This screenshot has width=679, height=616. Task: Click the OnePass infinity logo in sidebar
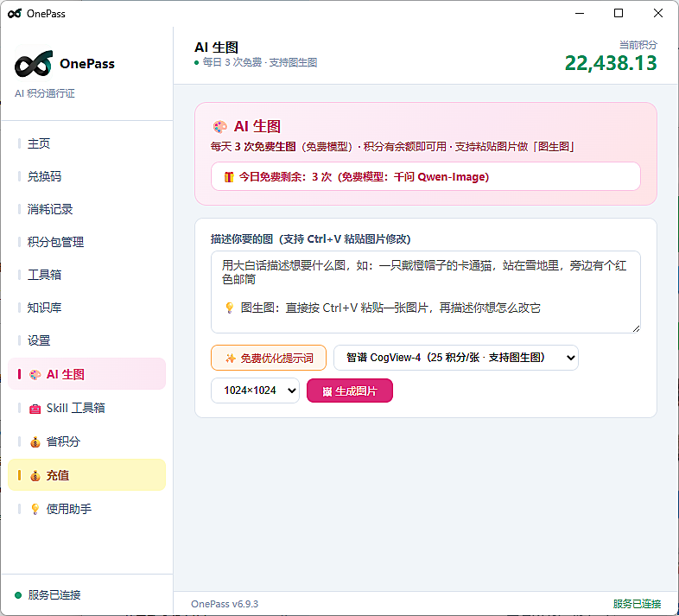click(34, 64)
